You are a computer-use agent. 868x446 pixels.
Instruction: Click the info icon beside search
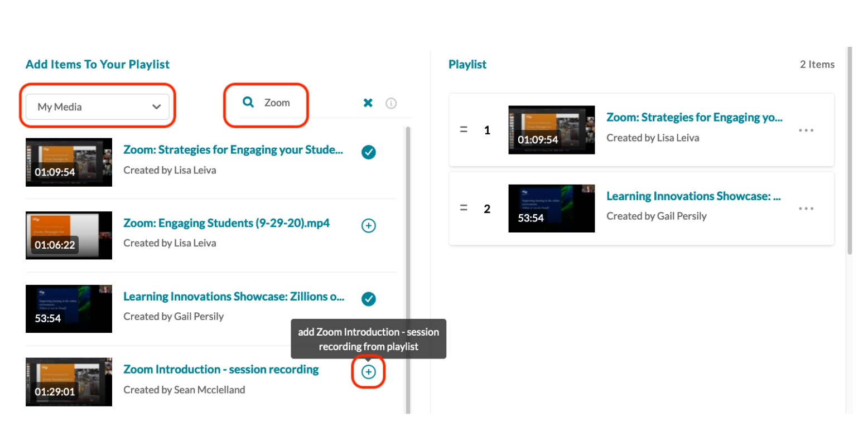[391, 103]
